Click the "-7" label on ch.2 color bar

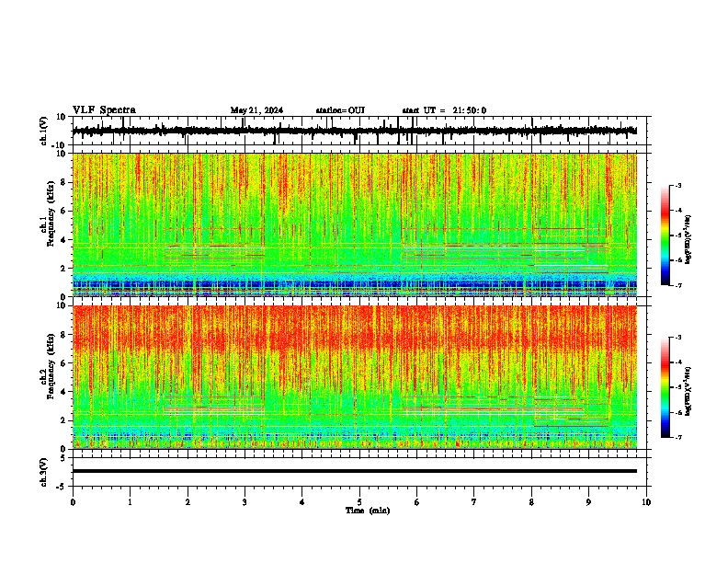pos(677,437)
